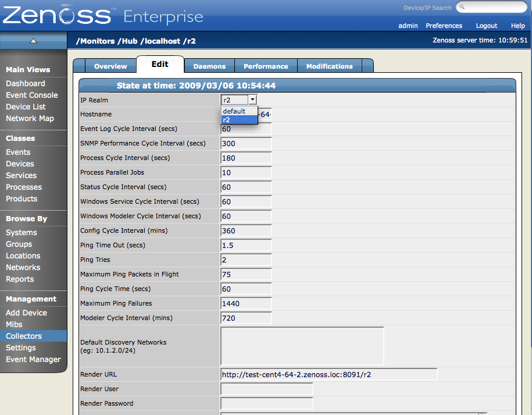
Task: Open the Daemons tab
Action: [209, 66]
